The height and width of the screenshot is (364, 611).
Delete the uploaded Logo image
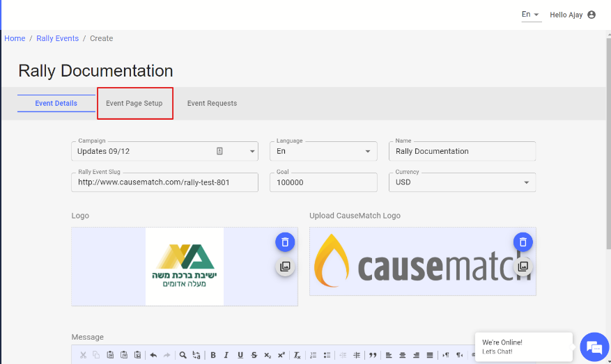(285, 242)
